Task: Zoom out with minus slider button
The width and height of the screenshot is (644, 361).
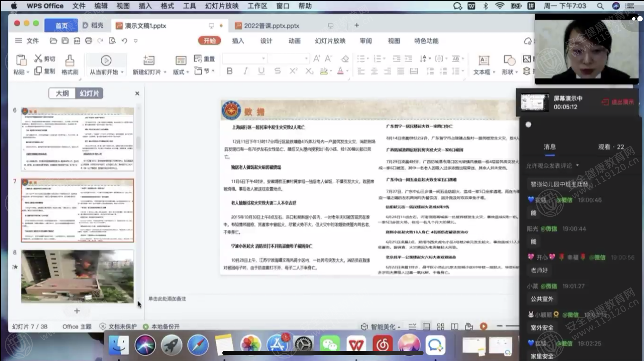Action: coord(500,326)
